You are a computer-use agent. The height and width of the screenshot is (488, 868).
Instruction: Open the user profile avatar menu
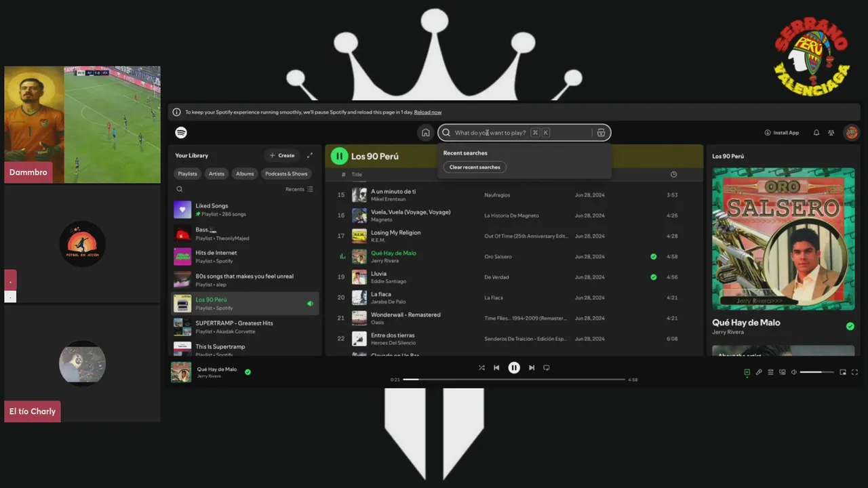(x=852, y=133)
